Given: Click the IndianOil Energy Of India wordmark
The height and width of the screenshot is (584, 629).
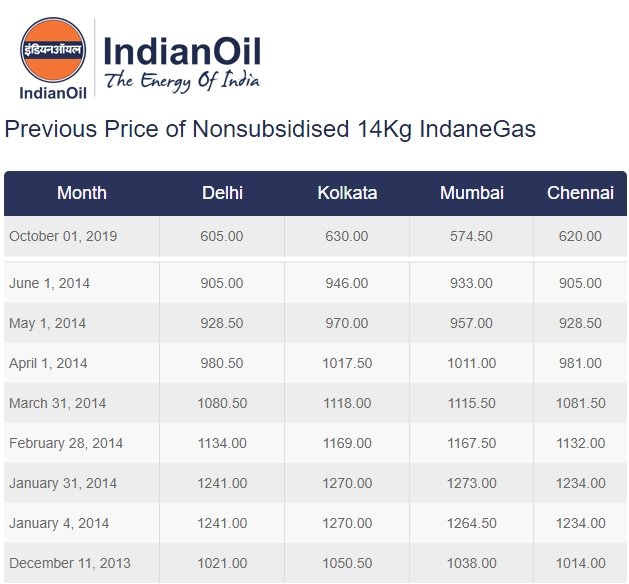Looking at the screenshot, I should [x=182, y=62].
